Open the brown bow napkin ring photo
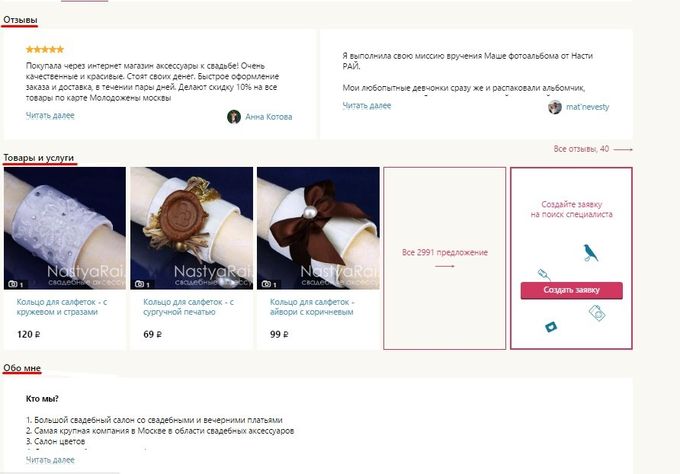 point(318,228)
